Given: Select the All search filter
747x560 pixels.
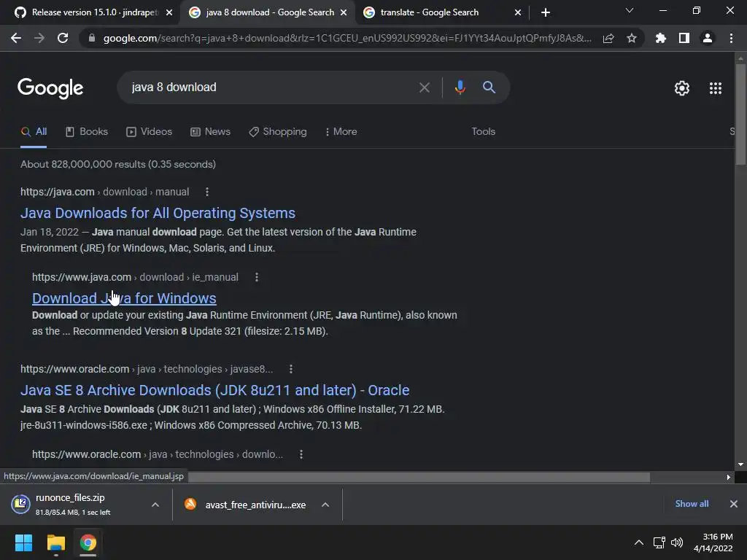Looking at the screenshot, I should (x=34, y=132).
